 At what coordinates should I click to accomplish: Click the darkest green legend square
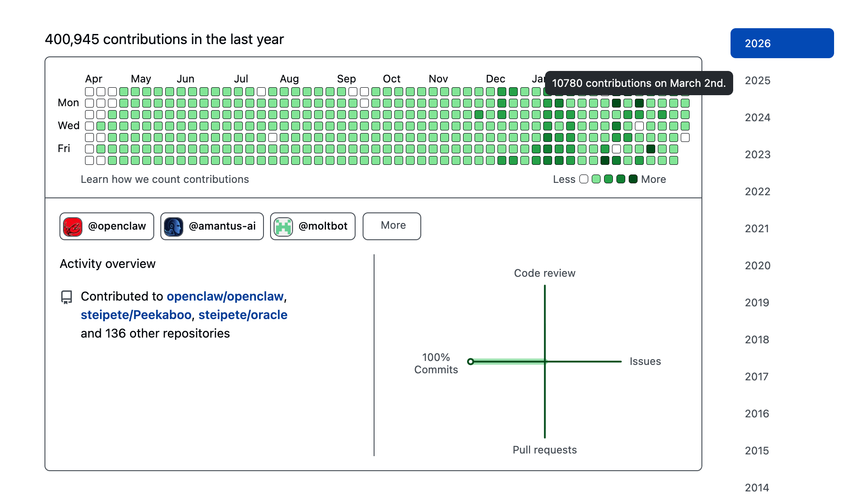pyautogui.click(x=633, y=179)
